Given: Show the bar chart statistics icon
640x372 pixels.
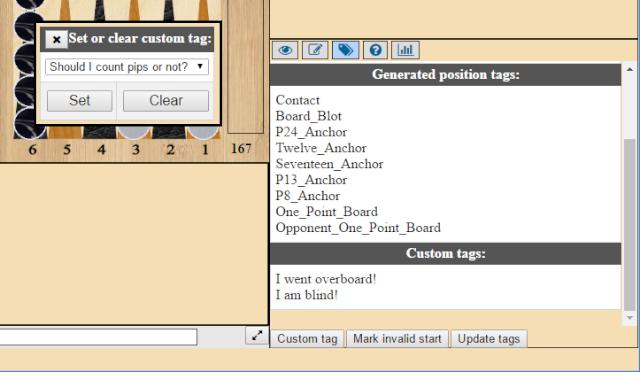Looking at the screenshot, I should point(405,50).
